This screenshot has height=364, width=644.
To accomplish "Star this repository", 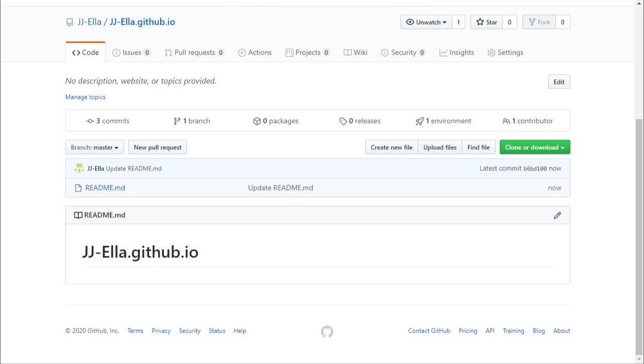I will [x=486, y=22].
